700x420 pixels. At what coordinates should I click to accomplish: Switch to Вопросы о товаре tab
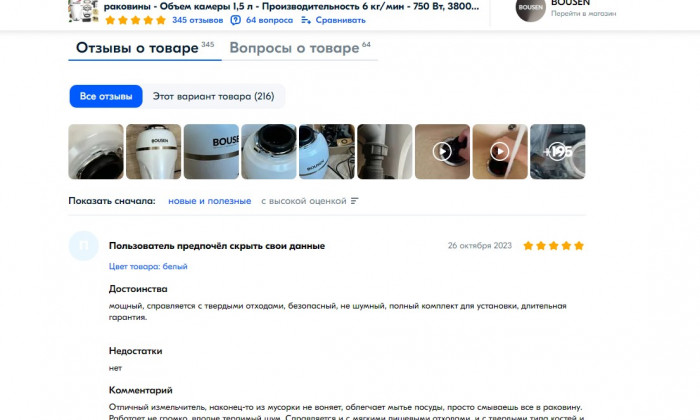(x=300, y=48)
